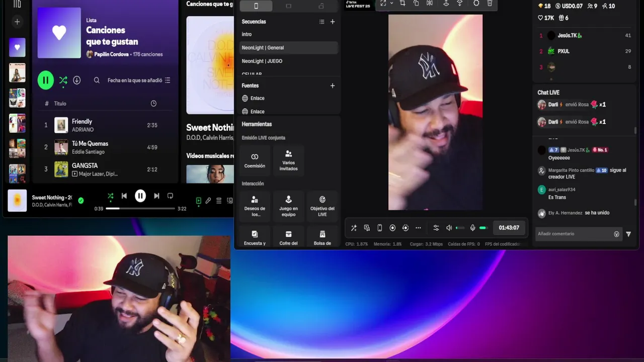Click top ranked viewer Jesús.TK
644x362 pixels.
(585, 35)
